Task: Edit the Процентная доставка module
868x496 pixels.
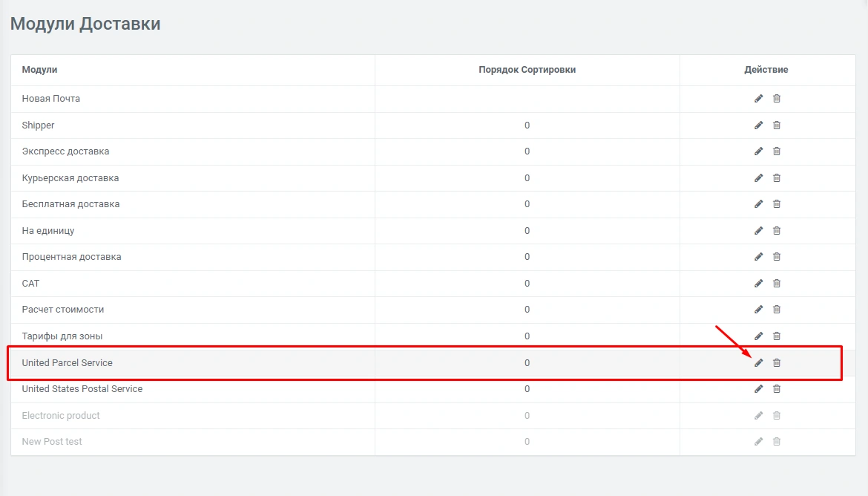Action: (x=758, y=257)
